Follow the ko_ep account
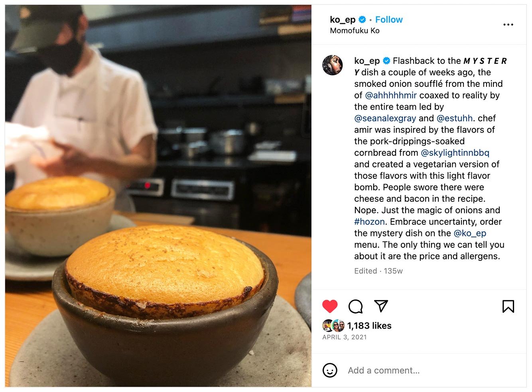Viewport: 532px width, 392px height. [x=389, y=20]
